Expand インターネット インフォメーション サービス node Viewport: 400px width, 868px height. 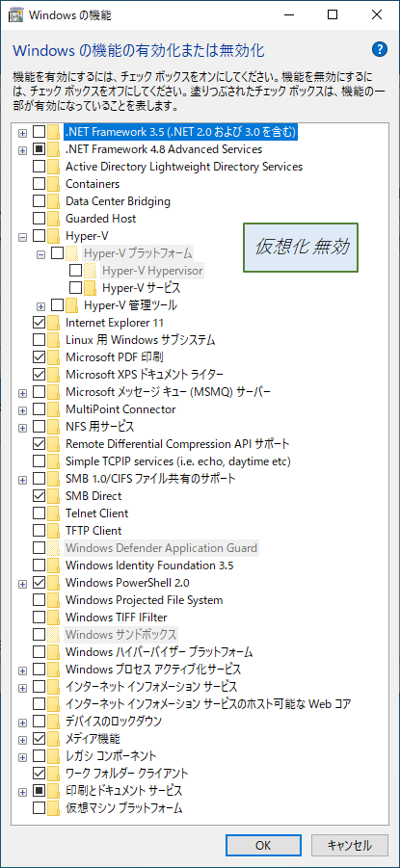pos(22,688)
